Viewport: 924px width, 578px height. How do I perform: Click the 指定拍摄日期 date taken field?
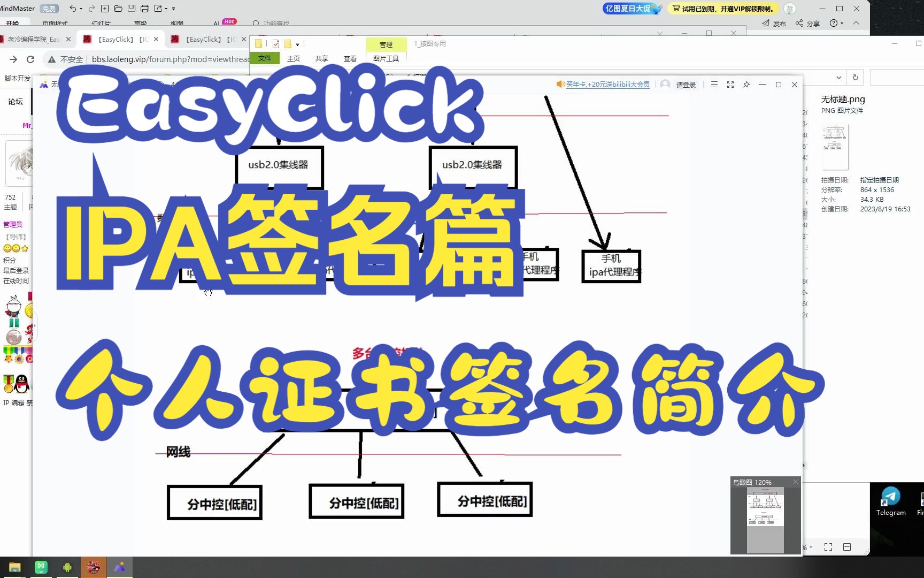click(x=880, y=180)
